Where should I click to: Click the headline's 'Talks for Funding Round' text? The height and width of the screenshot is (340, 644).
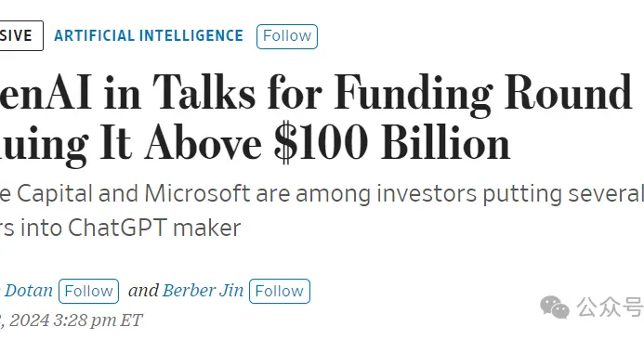392,94
